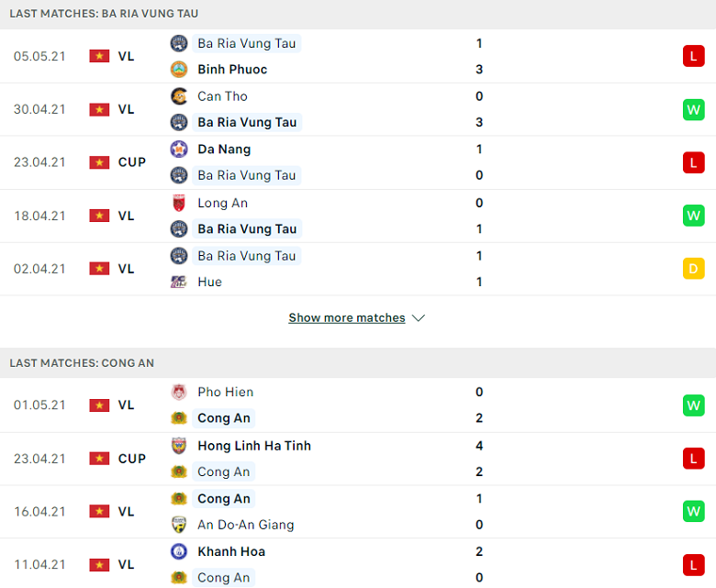Select the Last Matches: Cong An header

coord(82,363)
